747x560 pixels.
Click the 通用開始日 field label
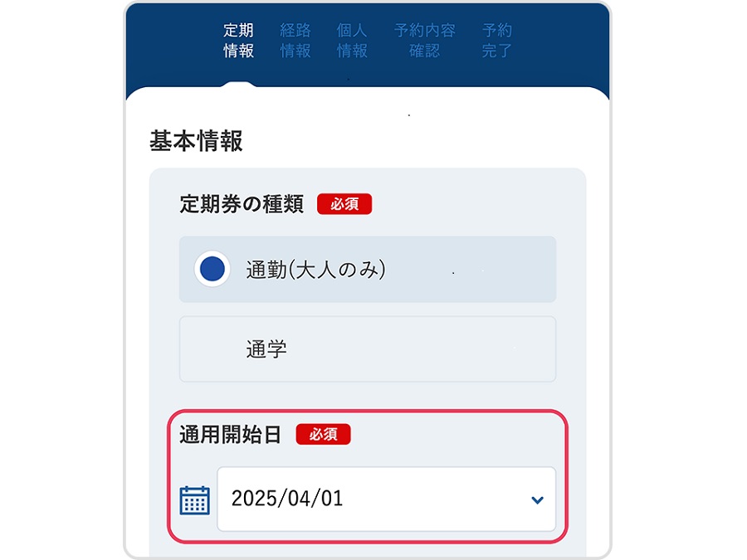pyautogui.click(x=230, y=435)
